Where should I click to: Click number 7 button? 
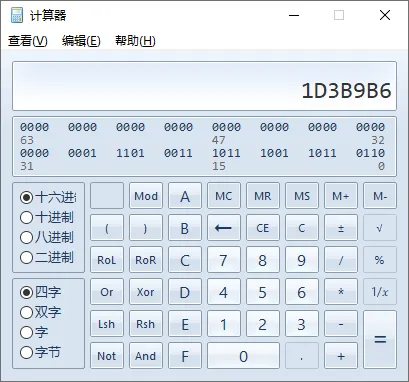tap(224, 260)
